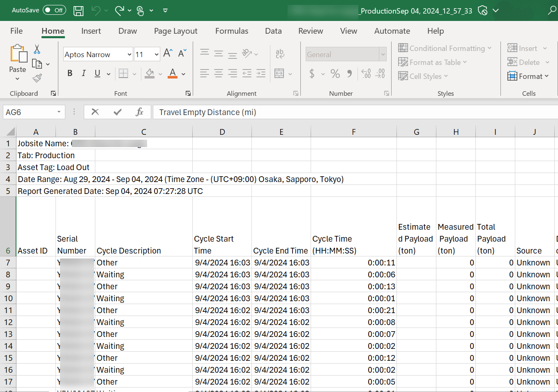
Task: Select the Format Painter brush icon
Action: (37, 78)
